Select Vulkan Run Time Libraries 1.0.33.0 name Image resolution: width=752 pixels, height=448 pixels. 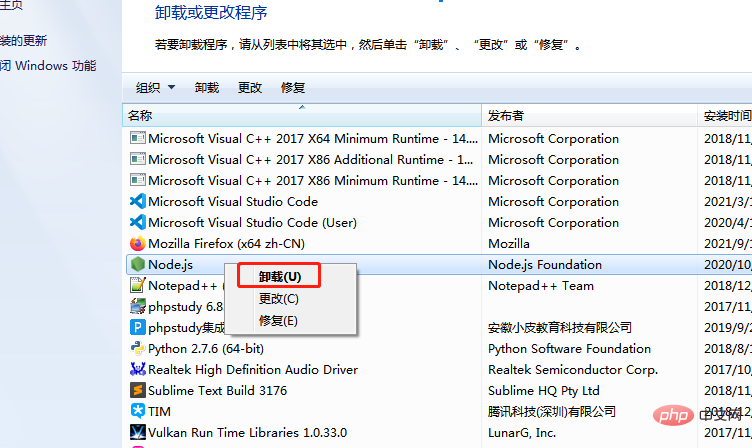point(247,433)
